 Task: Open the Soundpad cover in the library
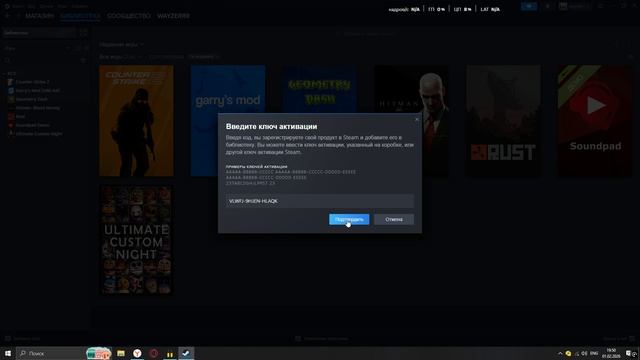pos(596,121)
